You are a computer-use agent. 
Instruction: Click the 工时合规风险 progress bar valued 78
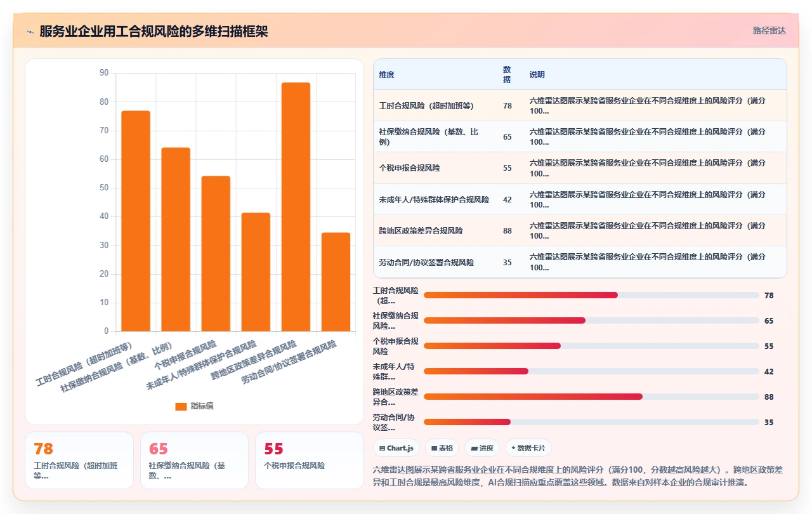point(591,295)
